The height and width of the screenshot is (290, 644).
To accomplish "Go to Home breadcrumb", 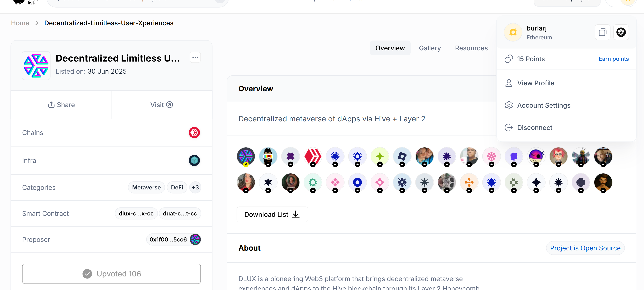I will [20, 23].
